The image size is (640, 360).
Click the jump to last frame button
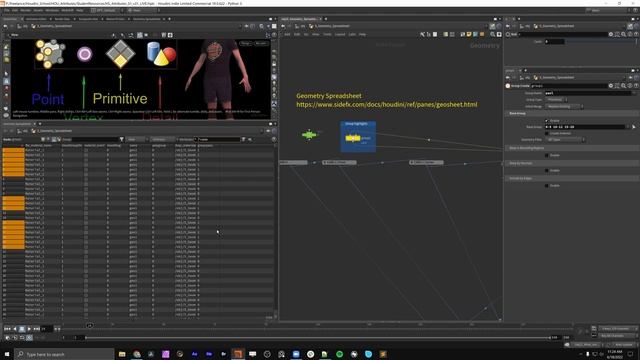coord(37,329)
